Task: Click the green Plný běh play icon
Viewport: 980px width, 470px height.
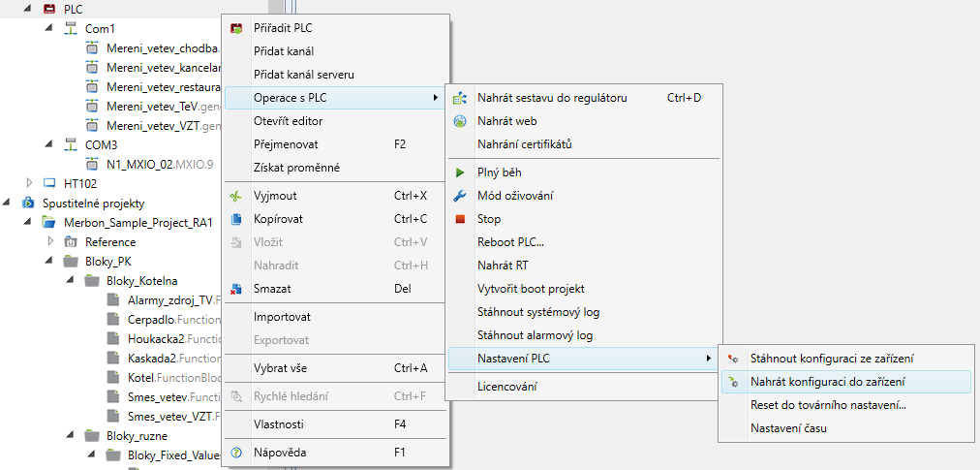Action: point(460,172)
